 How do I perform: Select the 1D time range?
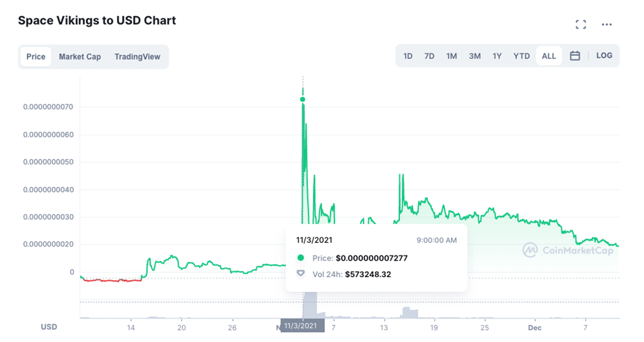click(x=408, y=56)
